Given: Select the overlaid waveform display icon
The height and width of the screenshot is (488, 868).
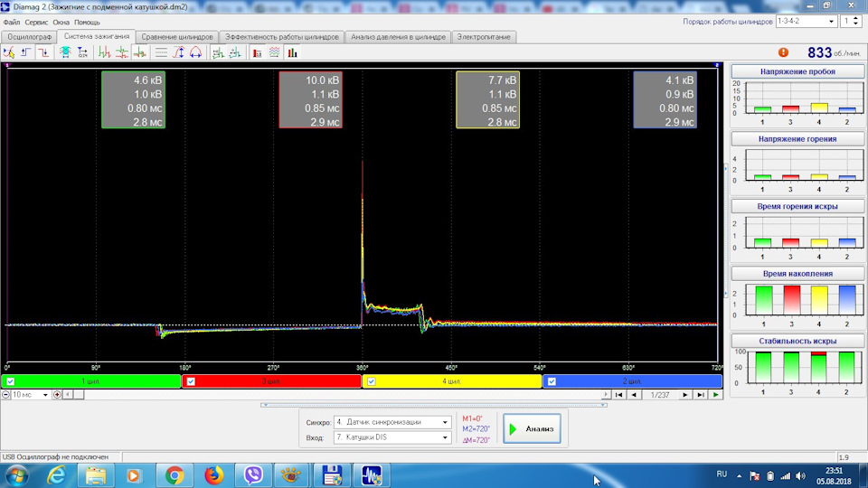Looking at the screenshot, I should click(x=140, y=52).
